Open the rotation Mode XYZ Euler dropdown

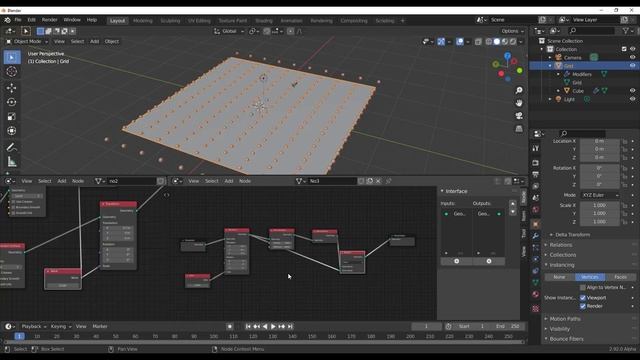point(600,195)
